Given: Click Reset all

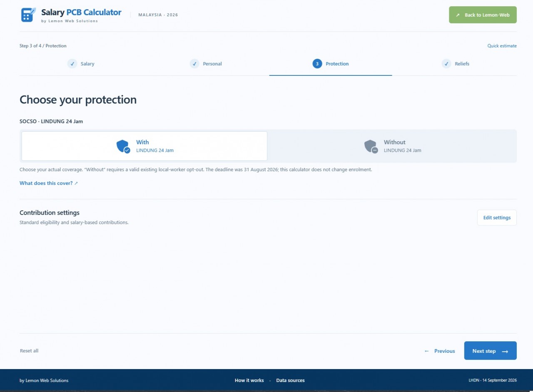Looking at the screenshot, I should pyautogui.click(x=29, y=351).
